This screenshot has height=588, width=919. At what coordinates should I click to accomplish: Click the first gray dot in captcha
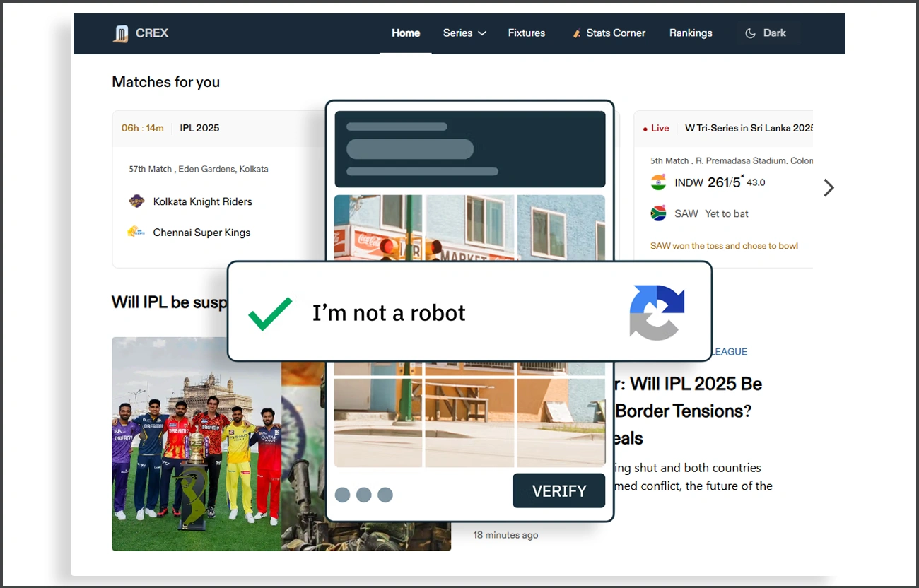342,495
